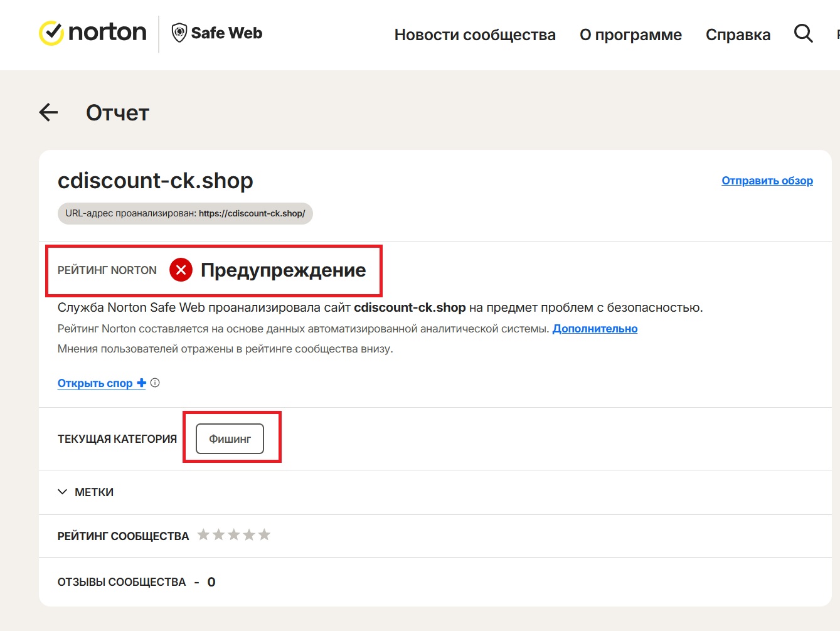Select the third community rating star
Viewport: 840px width, 631px height.
[x=234, y=535]
